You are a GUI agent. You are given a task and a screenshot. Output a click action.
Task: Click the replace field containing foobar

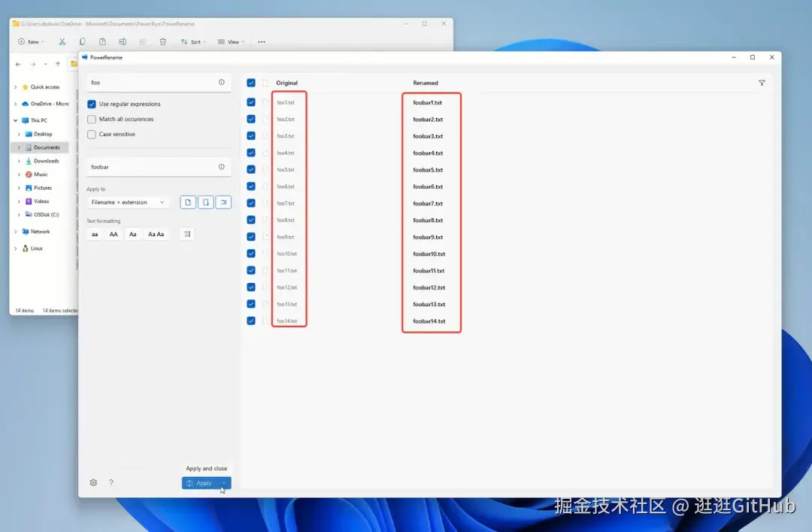pos(159,167)
